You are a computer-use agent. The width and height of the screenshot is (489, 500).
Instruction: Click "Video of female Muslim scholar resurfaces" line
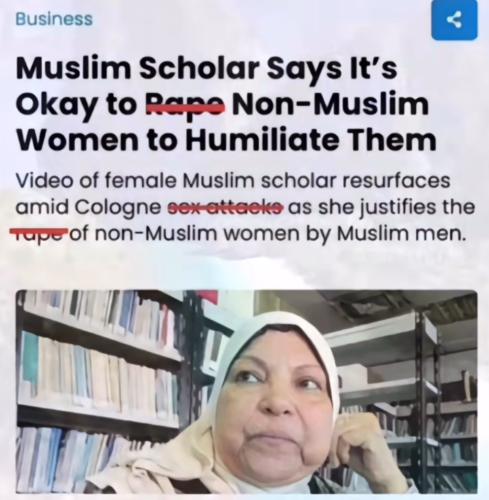(x=233, y=181)
